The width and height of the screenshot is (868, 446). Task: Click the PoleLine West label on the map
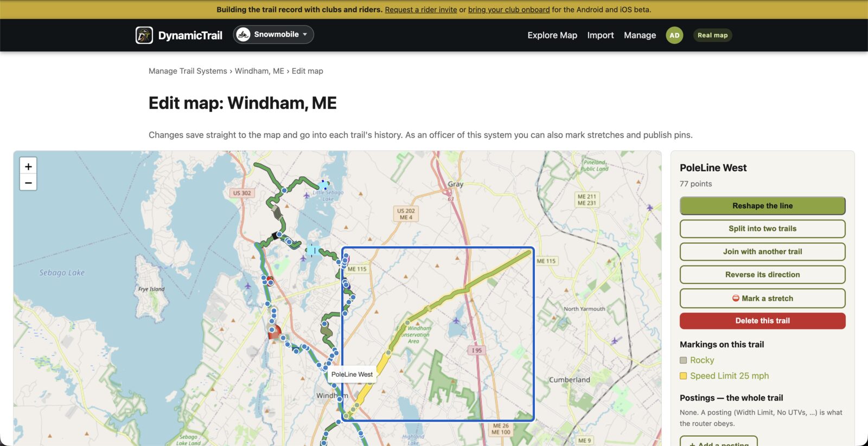point(352,374)
